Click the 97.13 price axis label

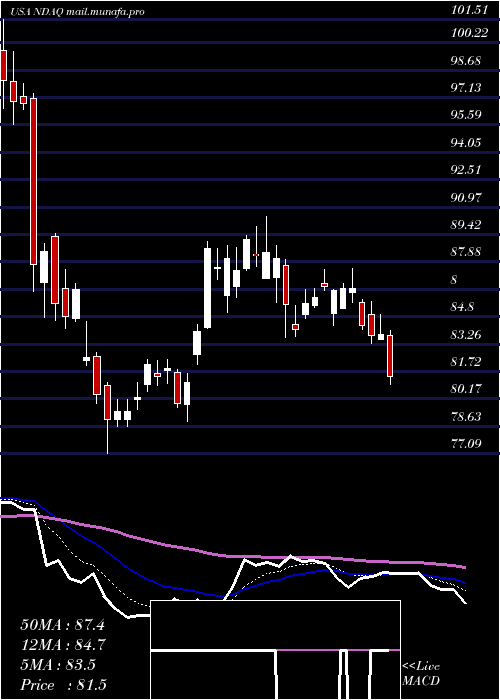coord(466,88)
